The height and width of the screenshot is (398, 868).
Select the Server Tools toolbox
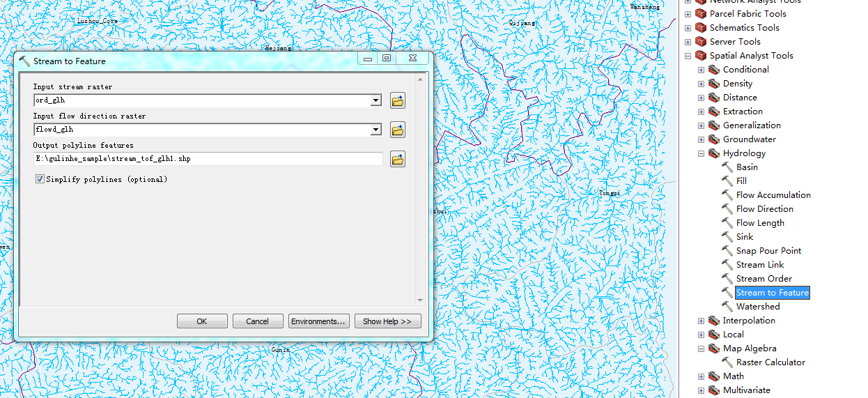point(735,42)
